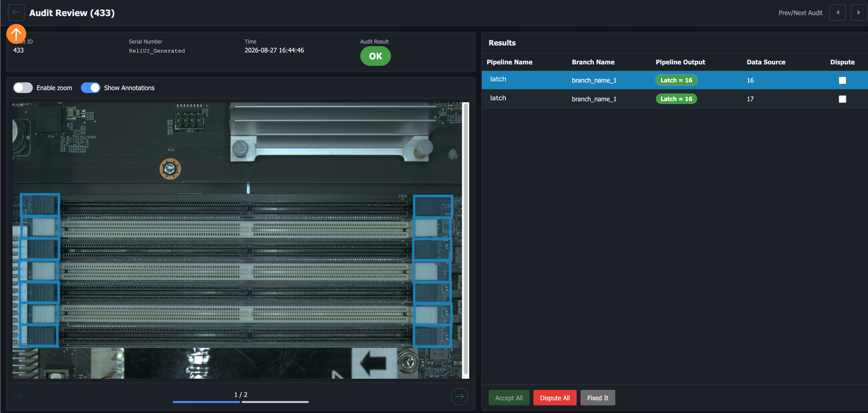
Task: Click the red Dispute All button
Action: 555,398
